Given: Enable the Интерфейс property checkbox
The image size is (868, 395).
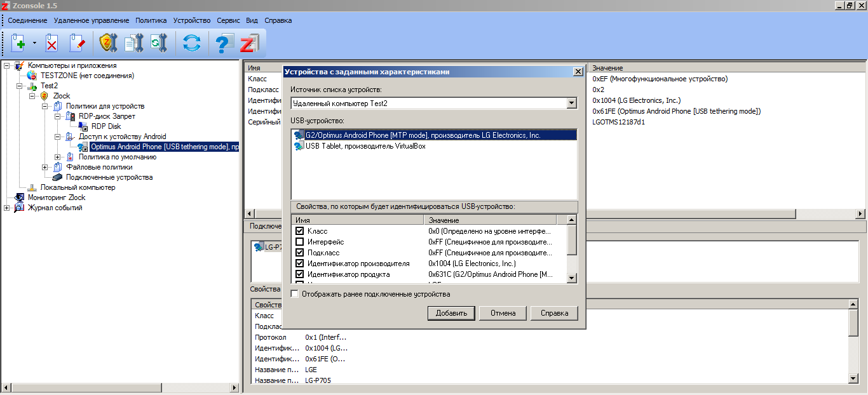Looking at the screenshot, I should click(300, 242).
